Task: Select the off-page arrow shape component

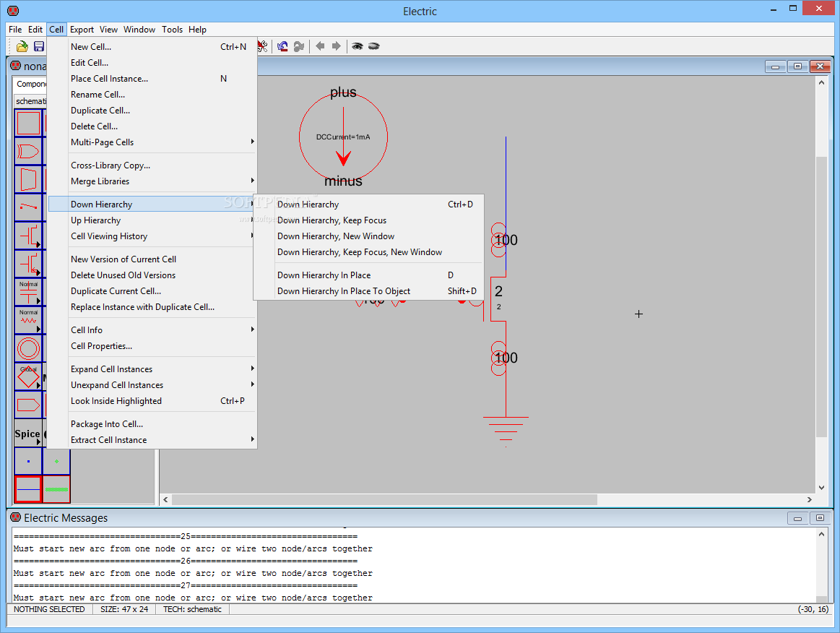Action: click(x=28, y=405)
